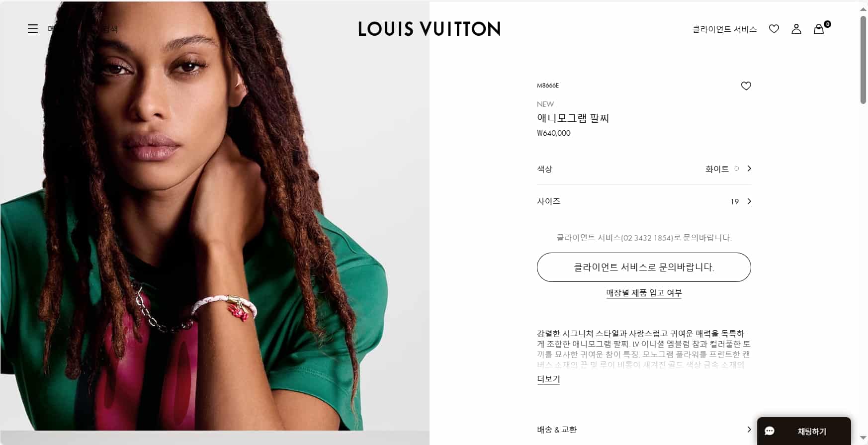The width and height of the screenshot is (868, 445).
Task: Click the 검색 search item
Action: pos(110,29)
